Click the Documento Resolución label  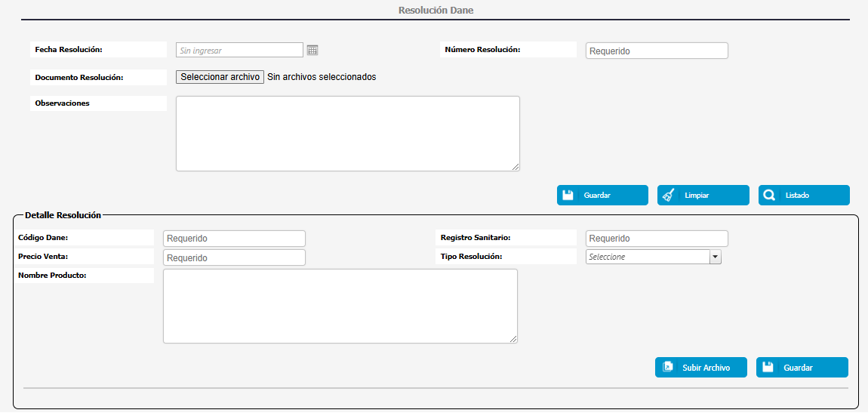tap(79, 78)
